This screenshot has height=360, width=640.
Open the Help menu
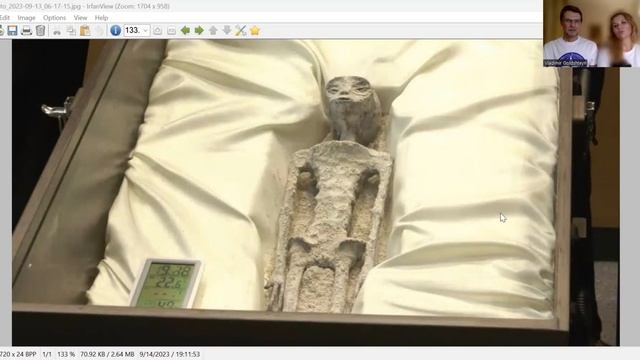tap(101, 18)
